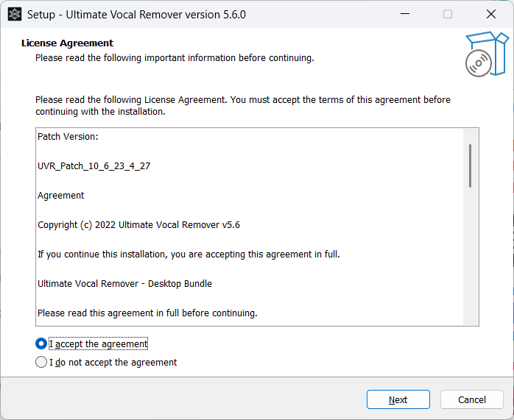Click the "Agreement" line in license box
The width and height of the screenshot is (514, 420).
pyautogui.click(x=61, y=196)
